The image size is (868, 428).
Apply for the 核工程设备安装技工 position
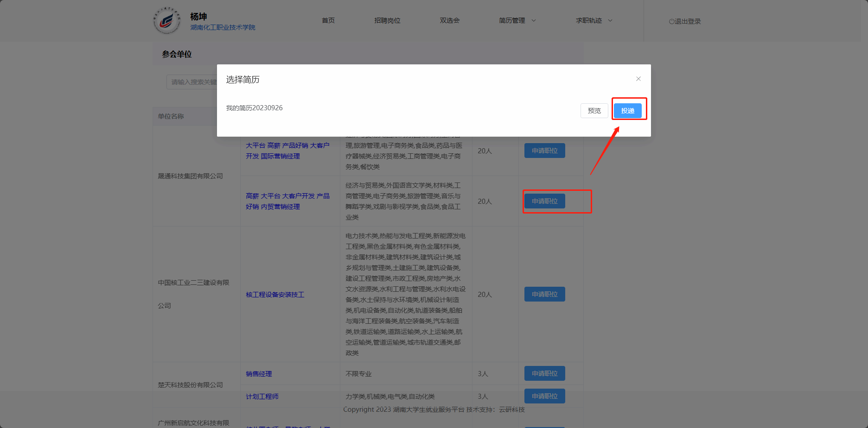pyautogui.click(x=544, y=294)
